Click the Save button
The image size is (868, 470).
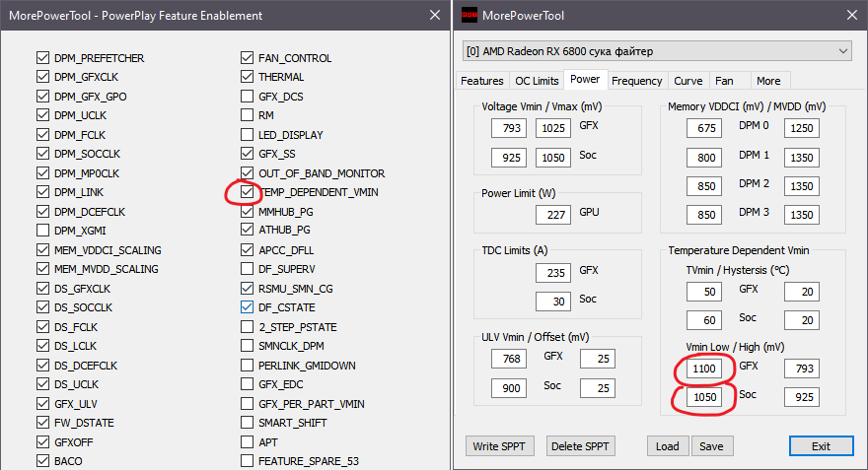[x=711, y=446]
